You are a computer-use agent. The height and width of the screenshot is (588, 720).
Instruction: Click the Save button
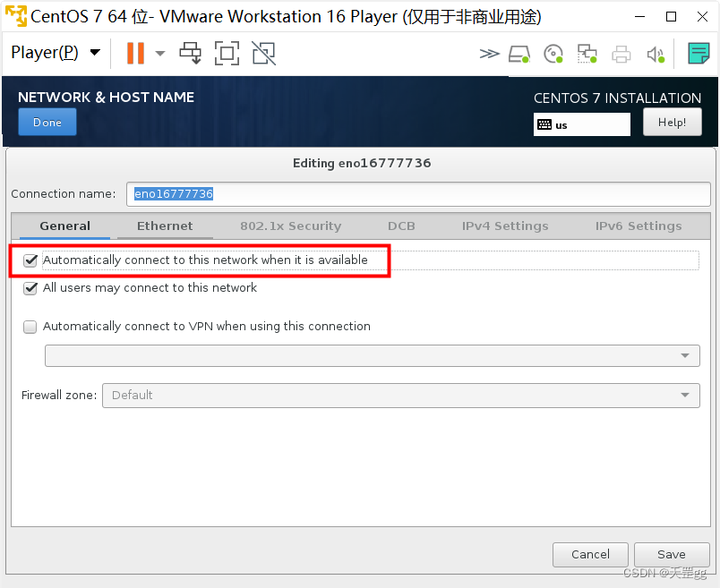coord(672,555)
